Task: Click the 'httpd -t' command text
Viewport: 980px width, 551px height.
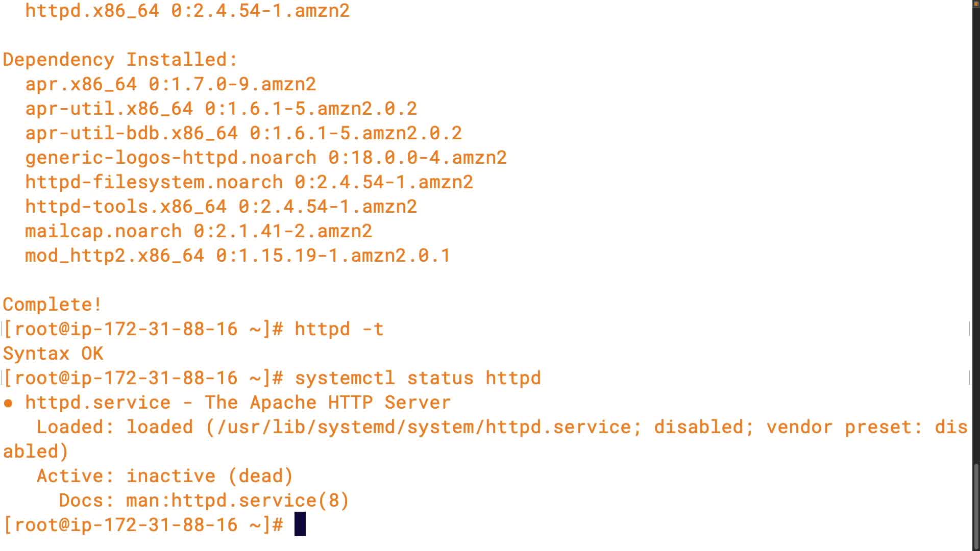Action: coord(339,329)
